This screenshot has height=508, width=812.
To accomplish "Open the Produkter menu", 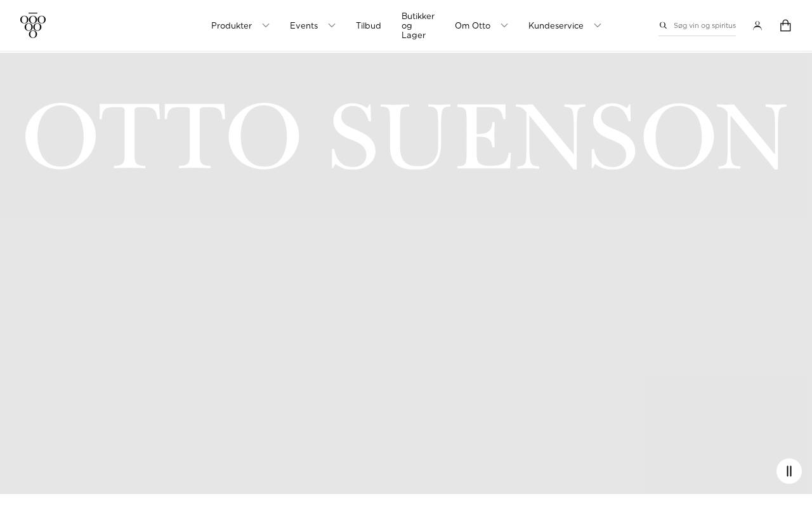I will click(x=232, y=25).
